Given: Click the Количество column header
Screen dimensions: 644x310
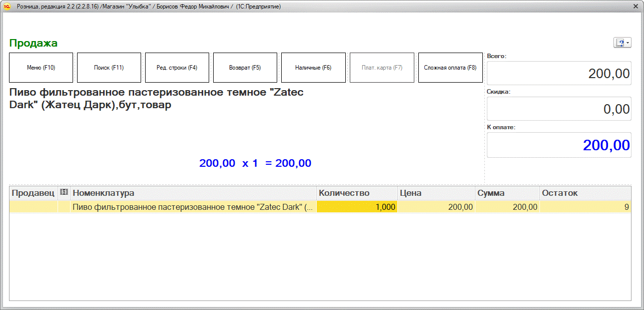Looking at the screenshot, I should click(x=357, y=193).
